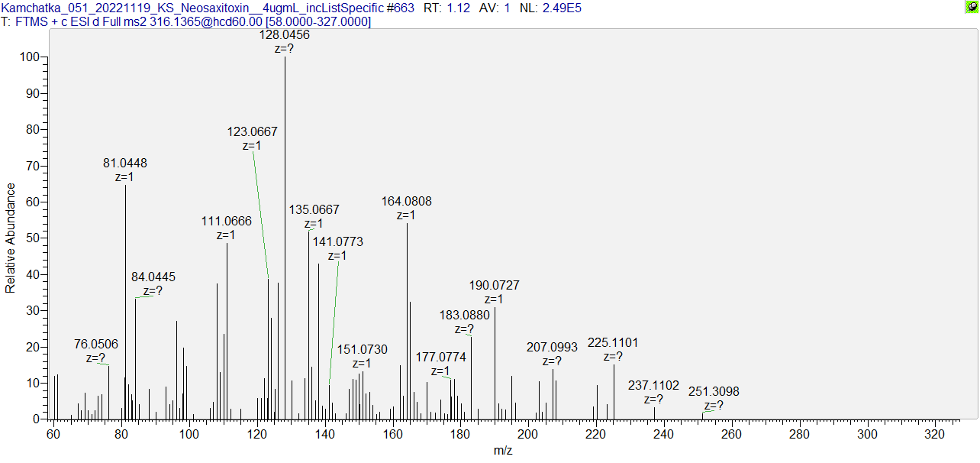Select the 123.0667 peak annotation
Screen dimensions: 980x463
[253, 131]
